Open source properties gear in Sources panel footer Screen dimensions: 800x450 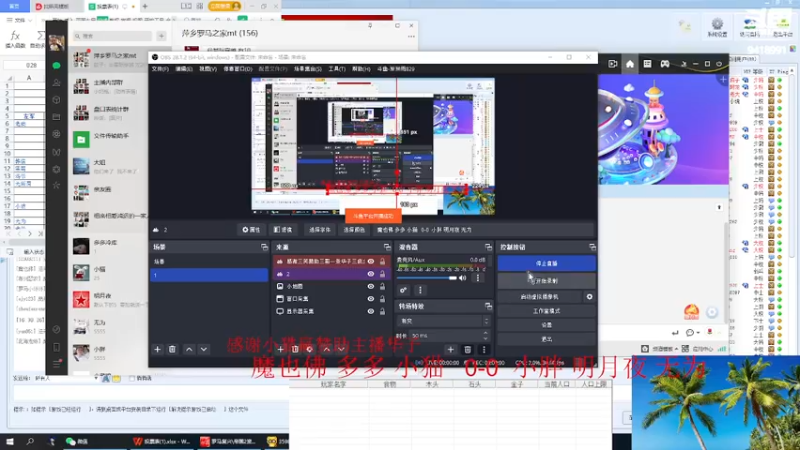point(310,349)
